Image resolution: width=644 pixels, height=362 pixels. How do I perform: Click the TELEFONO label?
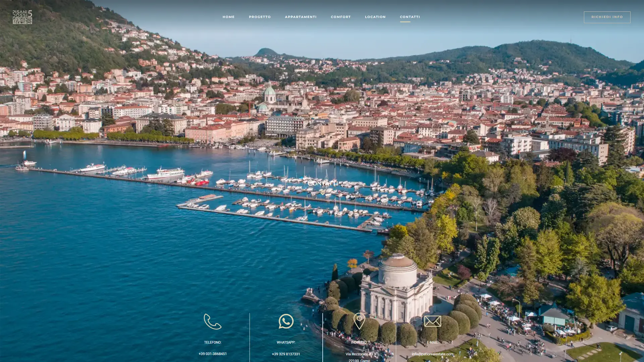pos(213,342)
